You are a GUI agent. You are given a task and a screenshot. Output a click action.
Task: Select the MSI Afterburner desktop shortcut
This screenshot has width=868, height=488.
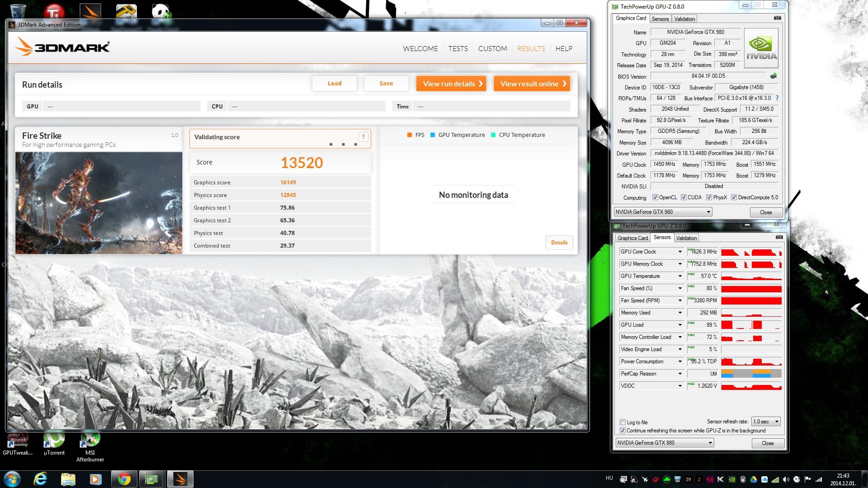tap(90, 447)
